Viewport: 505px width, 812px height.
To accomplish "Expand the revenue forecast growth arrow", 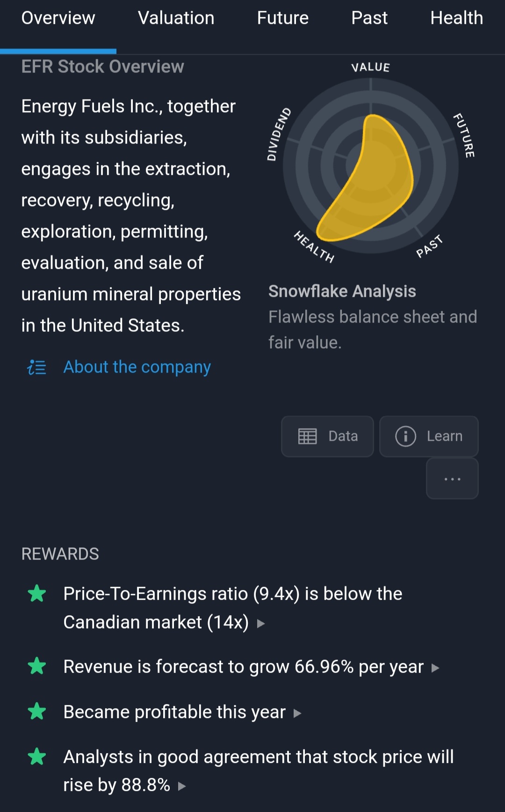I will point(435,668).
